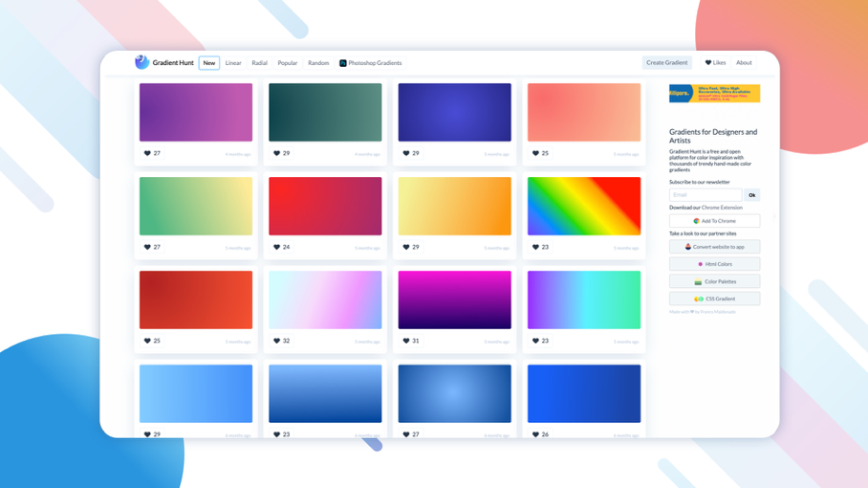Open Convert website to app partner site
Image resolution: width=868 pixels, height=488 pixels.
pos(714,247)
